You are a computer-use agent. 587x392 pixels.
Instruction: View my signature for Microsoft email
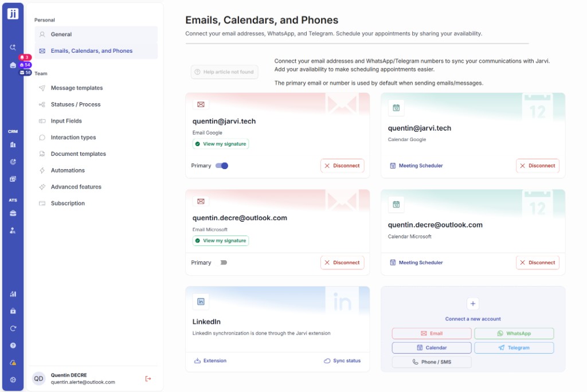pos(221,241)
